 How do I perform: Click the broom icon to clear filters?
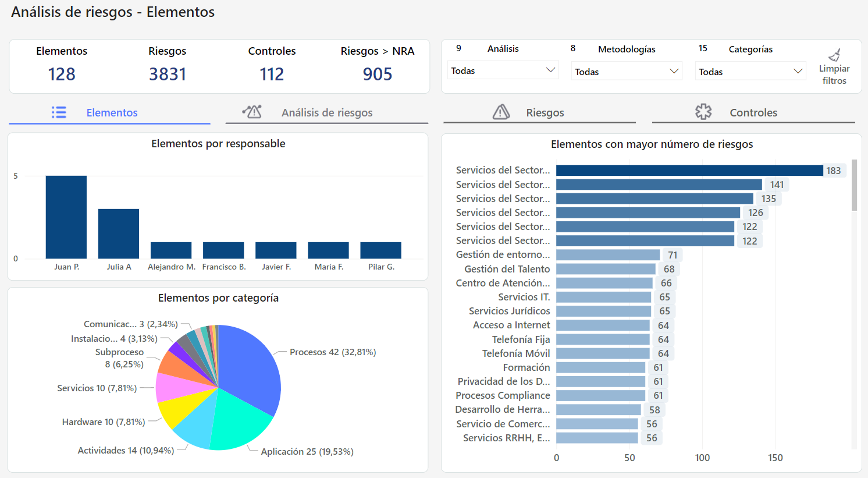tap(834, 55)
